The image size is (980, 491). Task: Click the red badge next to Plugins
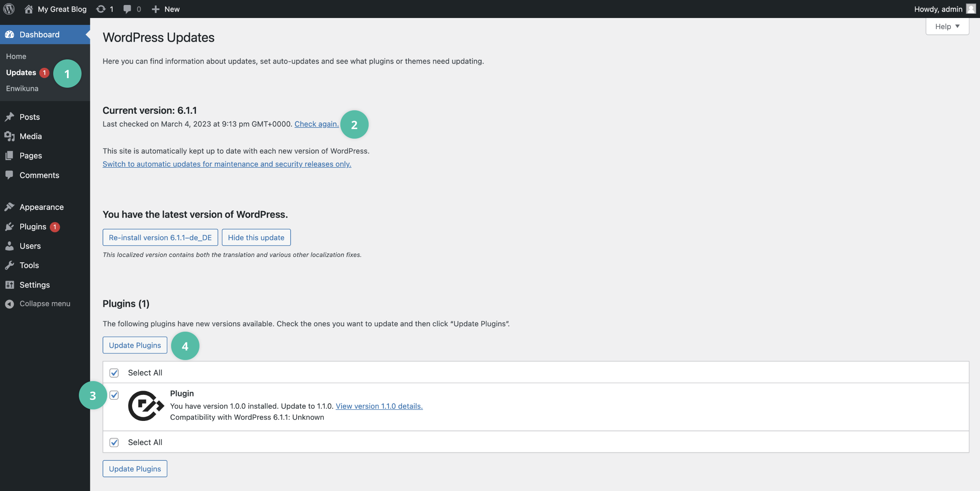click(55, 227)
